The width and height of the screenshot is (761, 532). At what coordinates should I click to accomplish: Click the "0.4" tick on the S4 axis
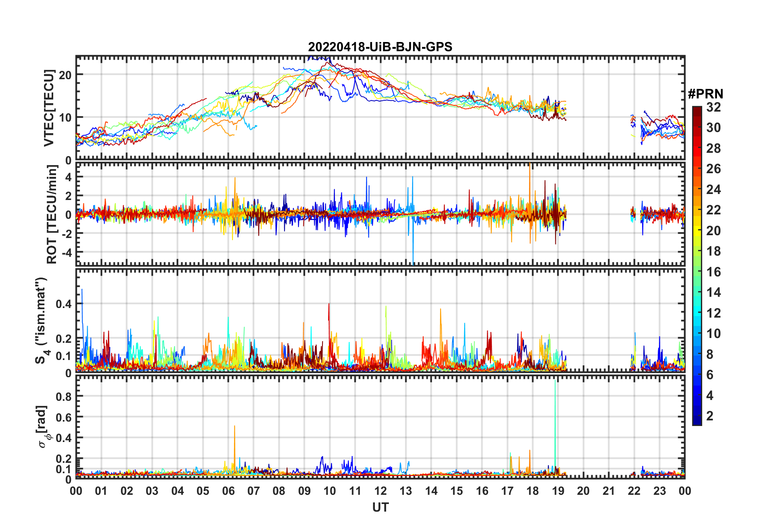point(64,304)
